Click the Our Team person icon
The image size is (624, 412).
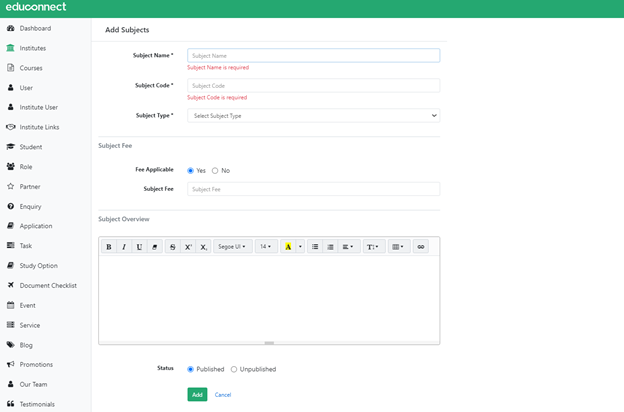(x=11, y=384)
